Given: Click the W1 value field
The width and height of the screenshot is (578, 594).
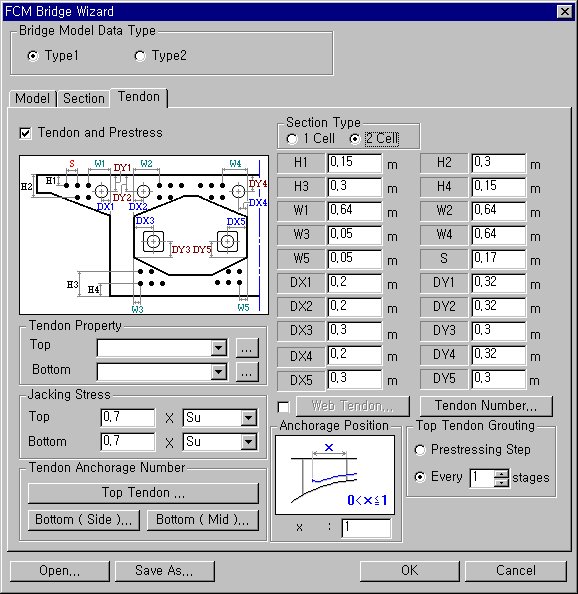Looking at the screenshot, I should (x=355, y=211).
